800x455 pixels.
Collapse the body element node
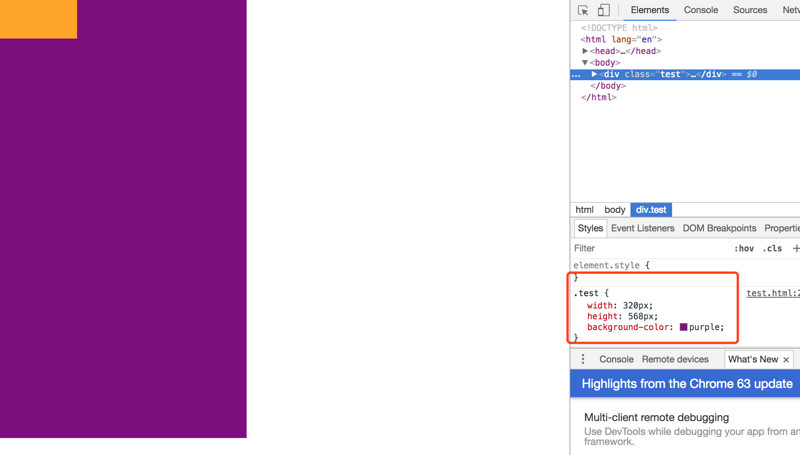click(585, 62)
